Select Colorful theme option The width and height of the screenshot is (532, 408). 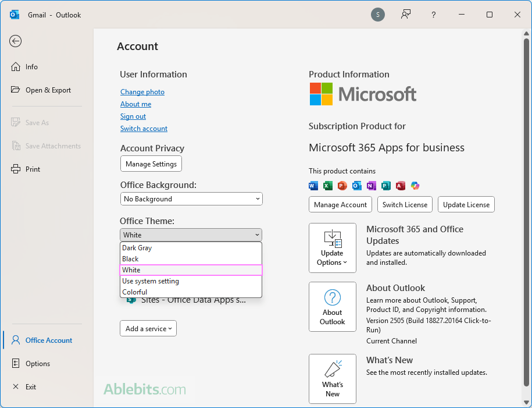pyautogui.click(x=191, y=292)
